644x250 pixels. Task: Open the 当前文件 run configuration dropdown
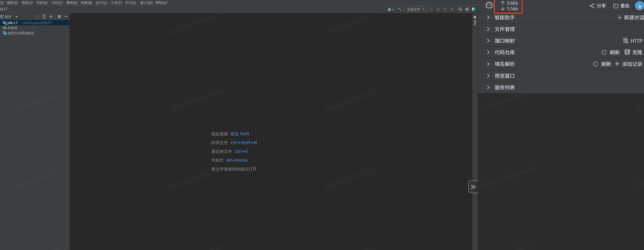coord(415,9)
